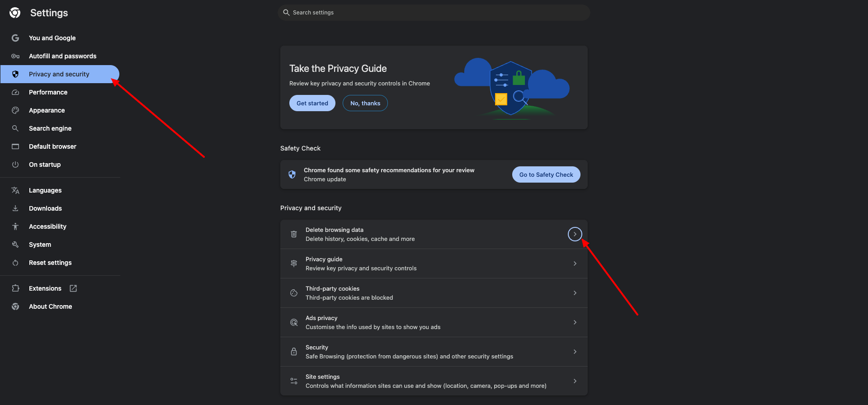Click the translate icon for Languages

click(15, 190)
